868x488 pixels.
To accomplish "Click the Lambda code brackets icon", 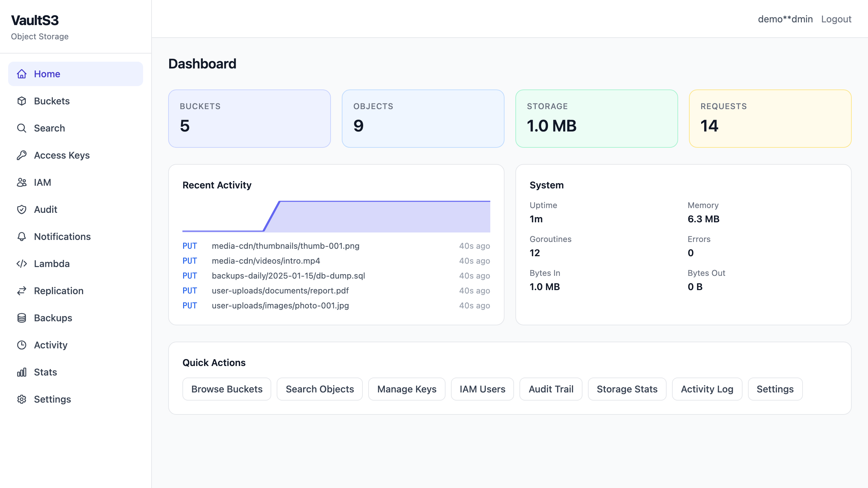I will (x=22, y=264).
